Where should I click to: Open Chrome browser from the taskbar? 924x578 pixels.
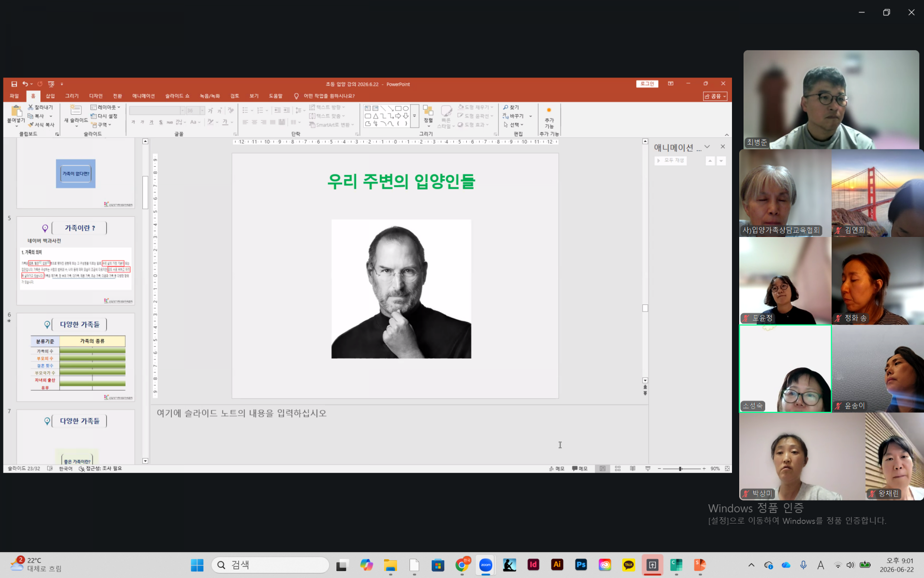click(x=462, y=565)
